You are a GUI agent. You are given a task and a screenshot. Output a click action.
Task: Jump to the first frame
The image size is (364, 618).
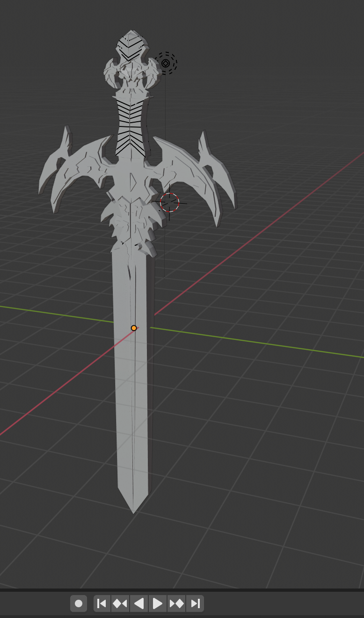click(102, 603)
